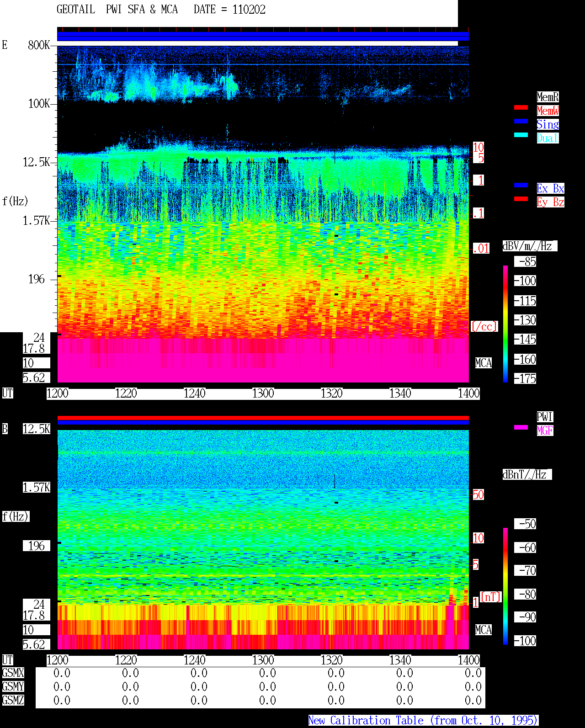
Task: Select the dBnT/√Hz unit label
Action: tap(526, 474)
